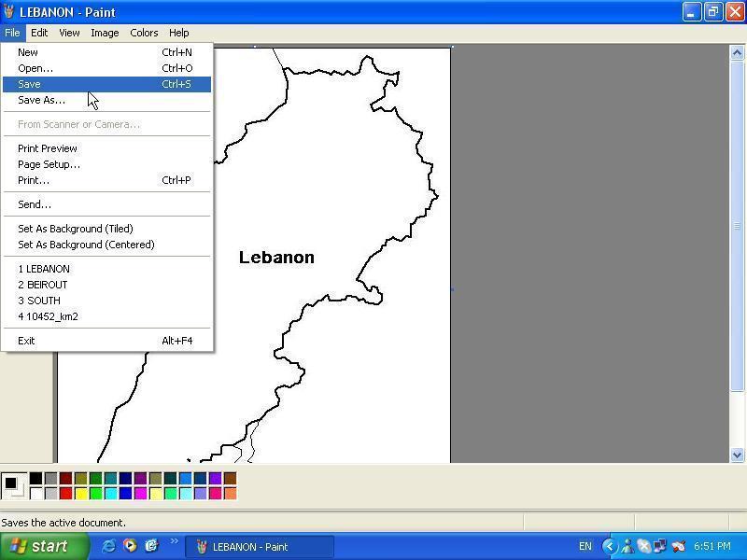747x560 pixels.
Task: Click the network computers tray icon
Action: click(x=660, y=546)
